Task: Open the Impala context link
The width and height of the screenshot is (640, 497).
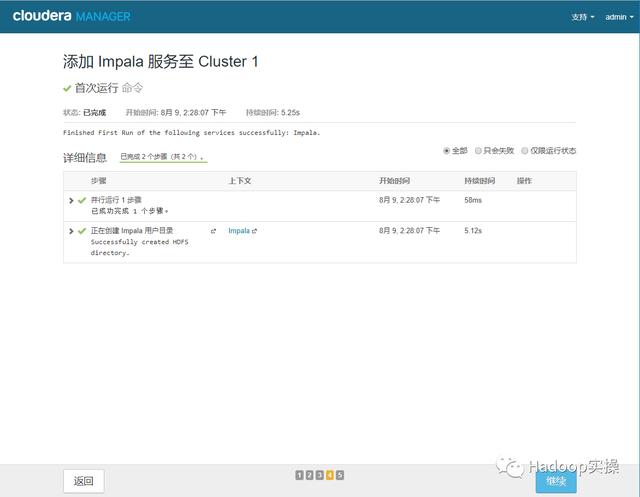Action: point(239,231)
